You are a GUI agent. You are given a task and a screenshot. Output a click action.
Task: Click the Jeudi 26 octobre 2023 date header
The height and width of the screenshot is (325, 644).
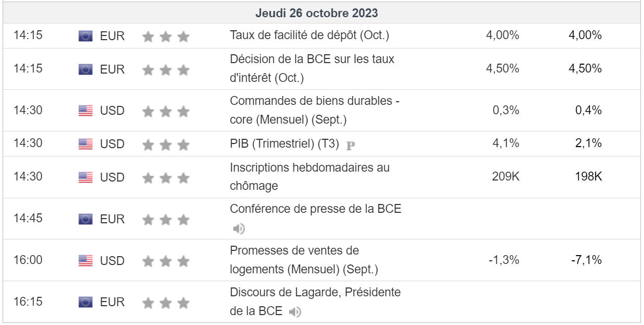pos(317,13)
